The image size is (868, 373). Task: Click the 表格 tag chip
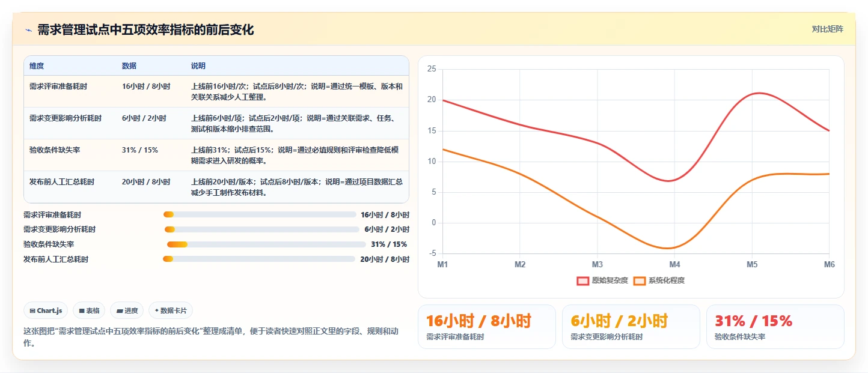click(89, 311)
